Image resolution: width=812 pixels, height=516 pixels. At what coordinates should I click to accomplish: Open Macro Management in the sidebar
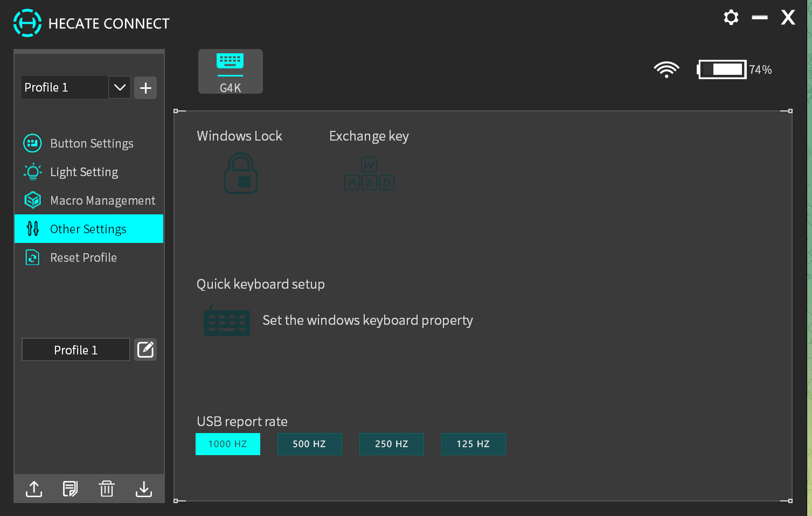pyautogui.click(x=102, y=200)
